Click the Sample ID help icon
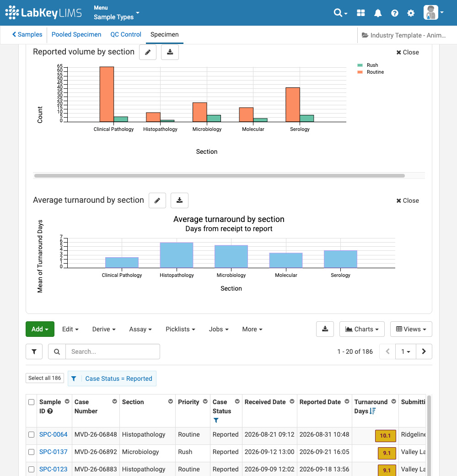 point(50,411)
